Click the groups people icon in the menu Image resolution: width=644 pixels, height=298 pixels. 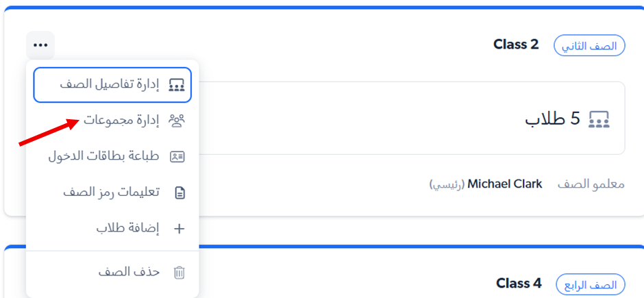(177, 121)
